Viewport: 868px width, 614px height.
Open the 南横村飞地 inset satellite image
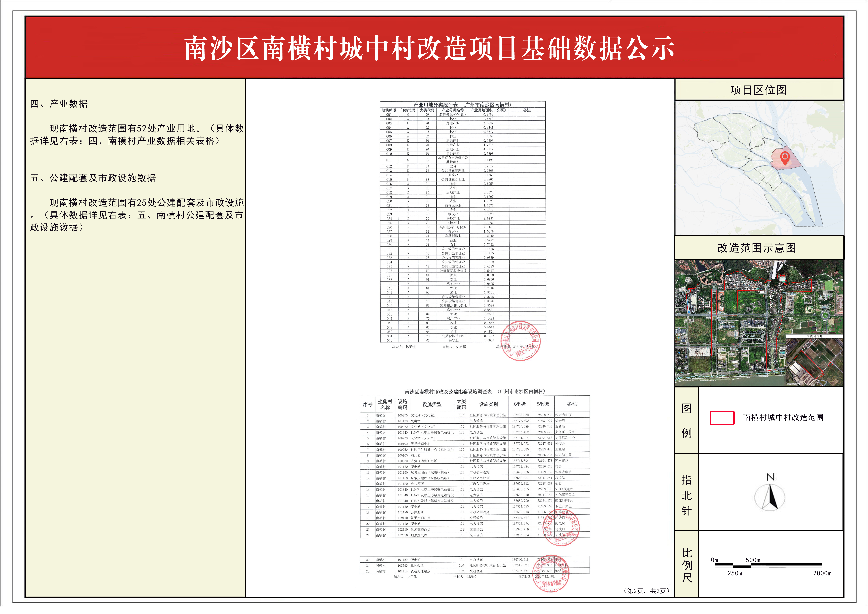(814, 360)
